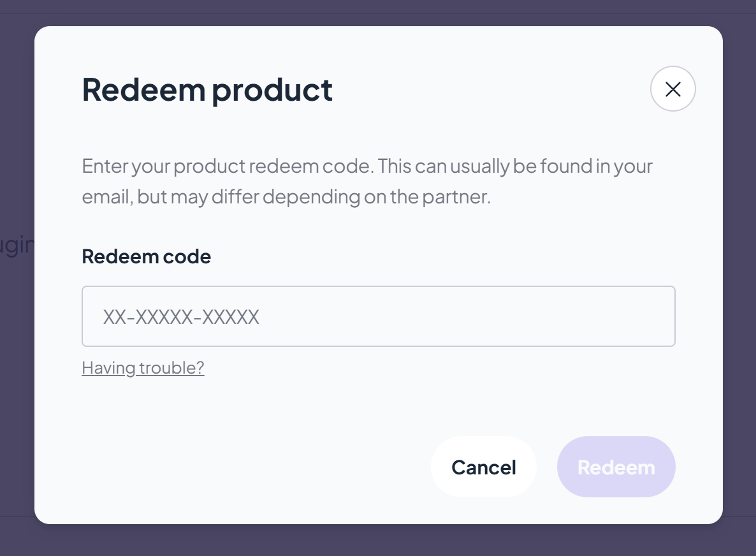This screenshot has width=756, height=556.
Task: Cancel redeeming the product
Action: click(x=483, y=467)
